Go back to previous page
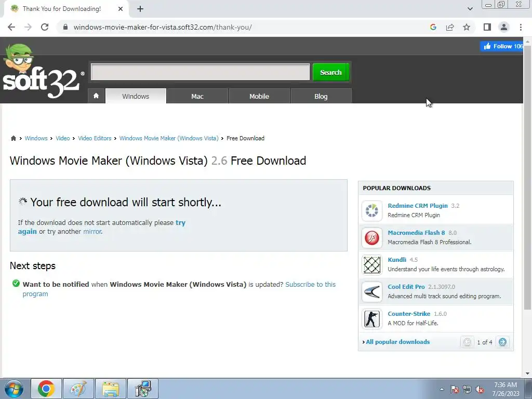The height and width of the screenshot is (399, 532). coord(11,27)
